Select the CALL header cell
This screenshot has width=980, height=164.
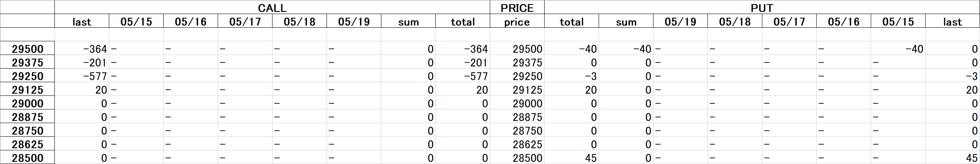[272, 8]
